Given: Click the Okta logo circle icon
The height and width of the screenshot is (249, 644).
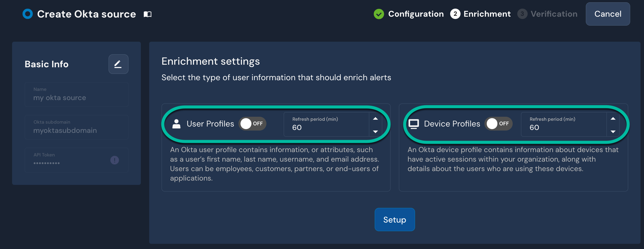Looking at the screenshot, I should [28, 14].
